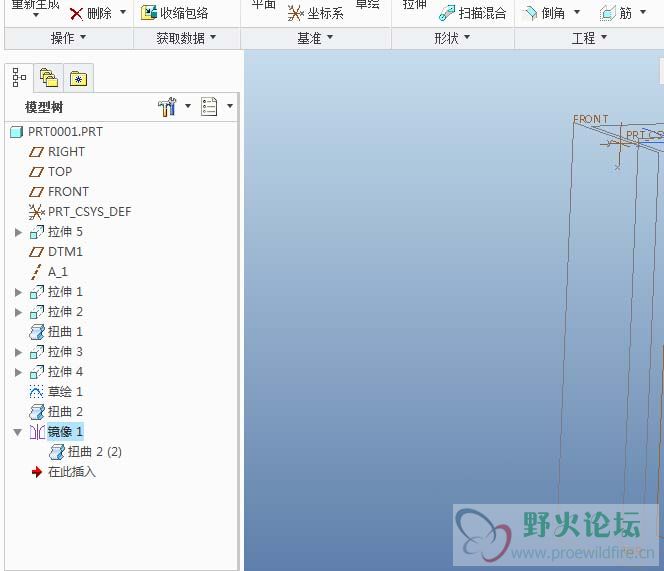
Task: Click the RIGHT plane icon in tree
Action: tap(36, 152)
